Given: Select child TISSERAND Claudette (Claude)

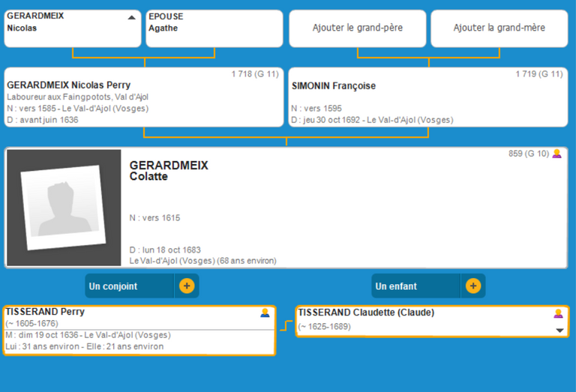Looking at the screenshot, I should pyautogui.click(x=366, y=313).
